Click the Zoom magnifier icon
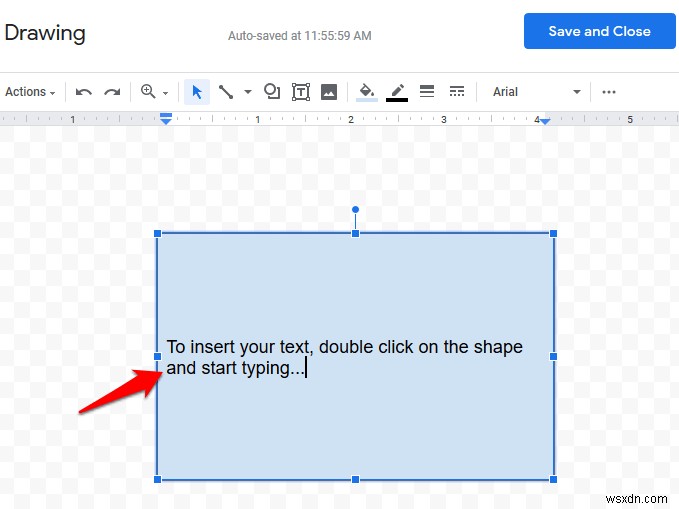679x509 pixels. coord(148,91)
